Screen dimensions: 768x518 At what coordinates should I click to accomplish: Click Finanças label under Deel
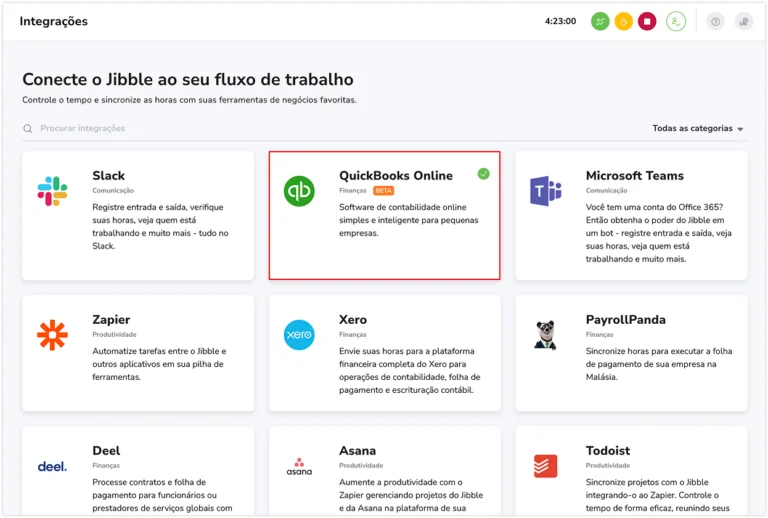(106, 466)
